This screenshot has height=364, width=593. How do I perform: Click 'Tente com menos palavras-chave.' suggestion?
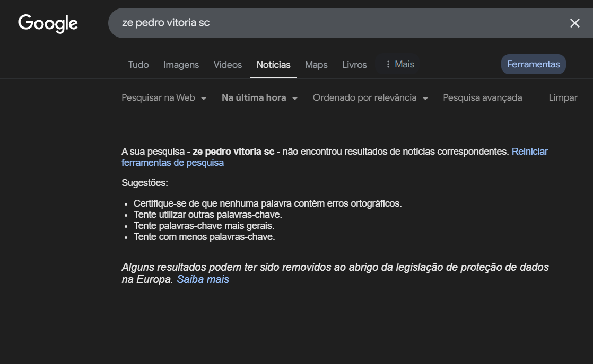[x=204, y=237]
